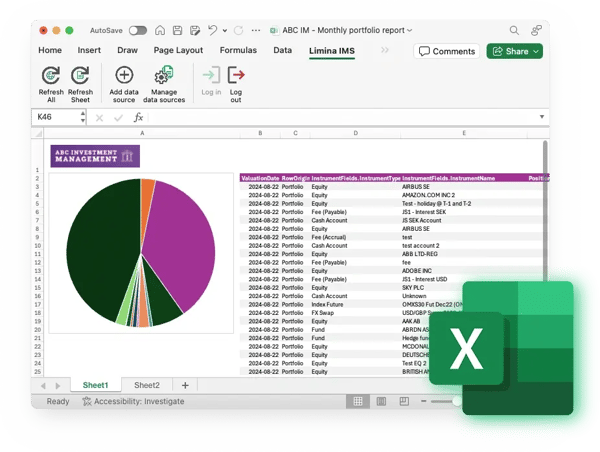Switch to Sheet2 tab
600x452 pixels.
[x=147, y=385]
